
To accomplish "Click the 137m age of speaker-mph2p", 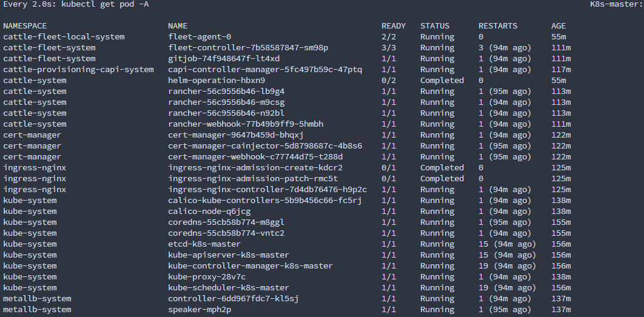I will pos(561,310).
